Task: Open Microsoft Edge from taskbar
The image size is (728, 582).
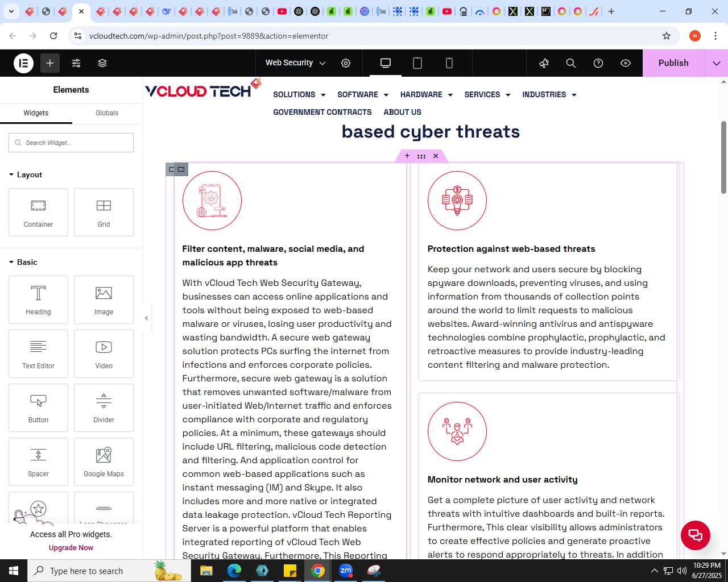Action: (x=234, y=571)
